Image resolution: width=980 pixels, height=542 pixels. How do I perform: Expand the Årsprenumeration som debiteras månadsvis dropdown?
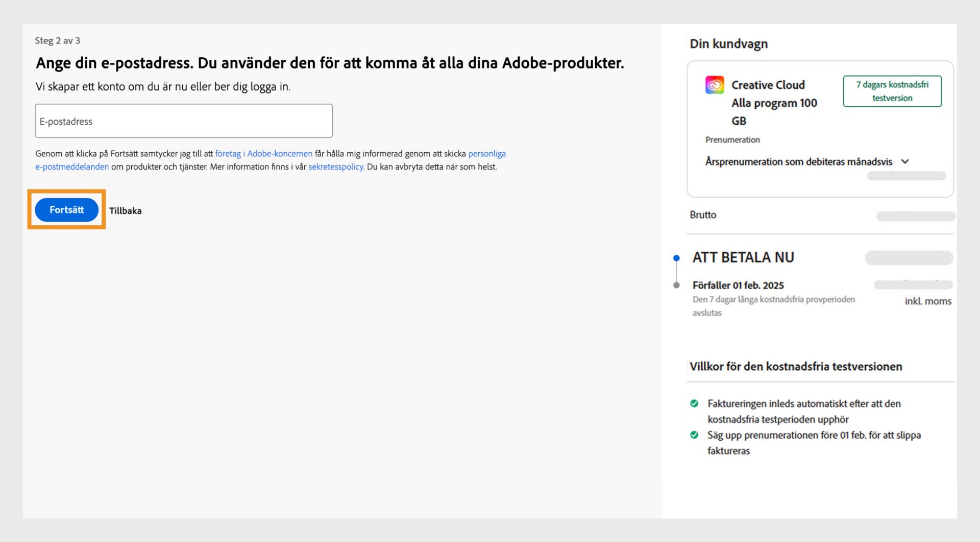pyautogui.click(x=807, y=161)
